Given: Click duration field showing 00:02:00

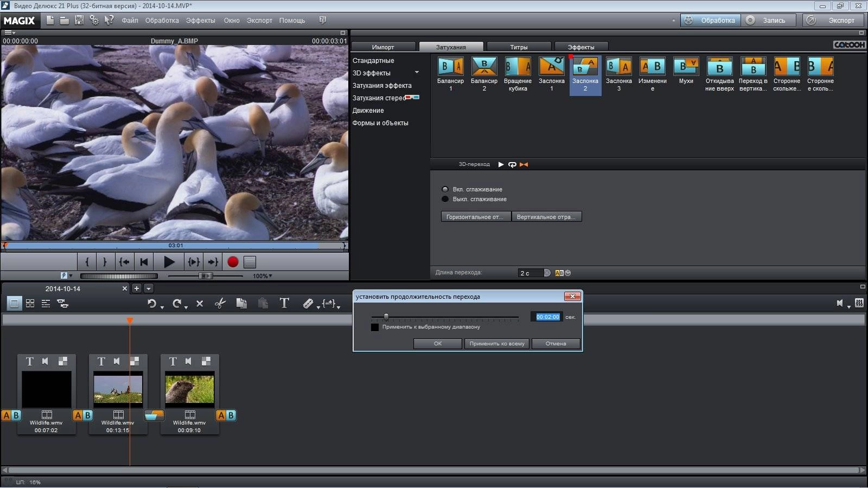Looking at the screenshot, I should [x=547, y=317].
